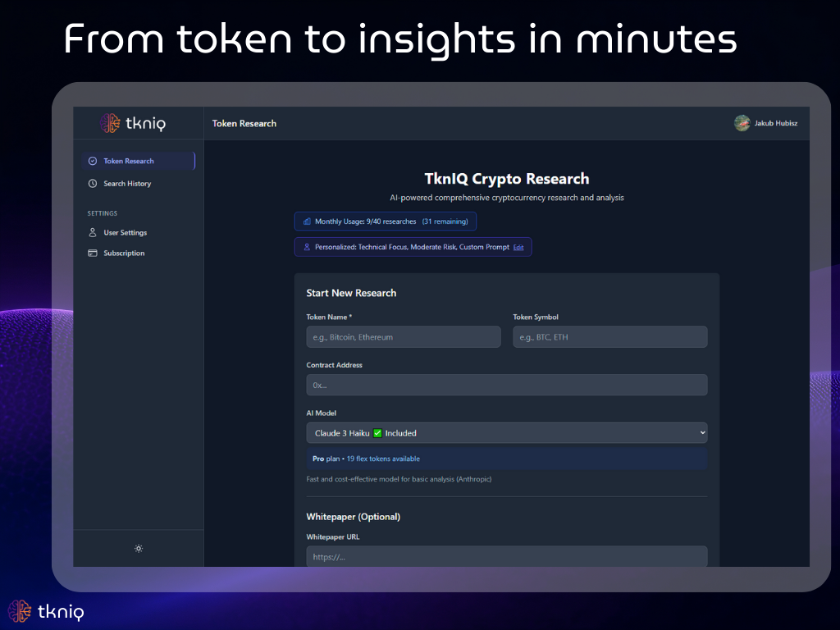Screen dimensions: 840x630
Task: Select the Token Research title in top bar
Action: [x=244, y=124]
